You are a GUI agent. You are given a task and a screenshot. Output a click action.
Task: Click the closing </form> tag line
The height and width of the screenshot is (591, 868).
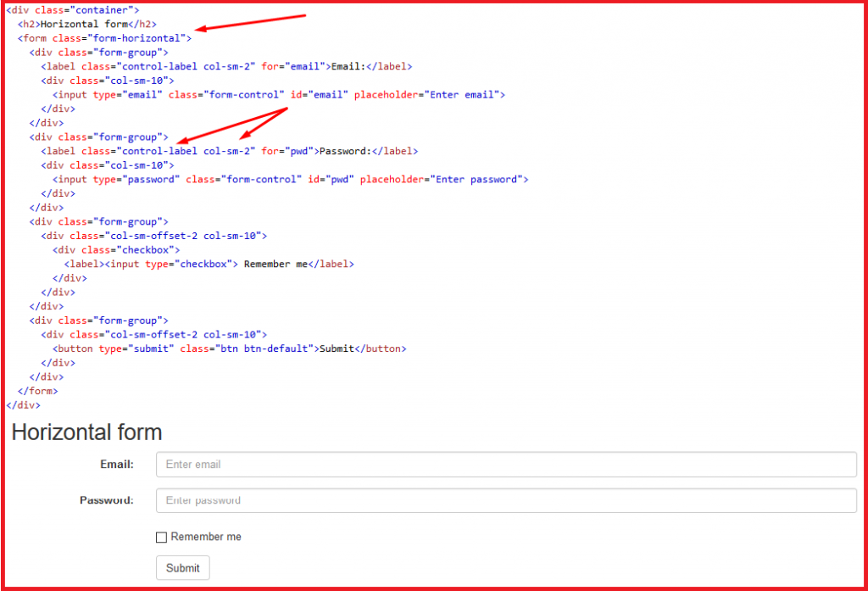[x=37, y=391]
